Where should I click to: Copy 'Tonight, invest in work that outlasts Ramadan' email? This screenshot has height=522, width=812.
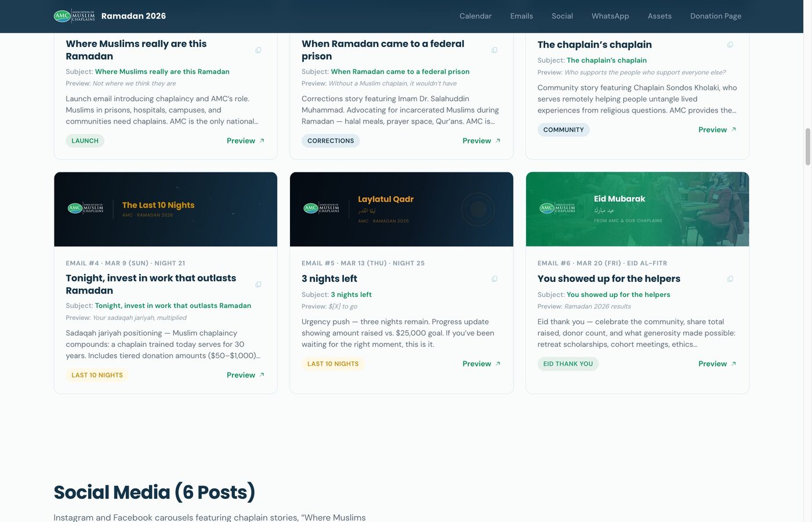click(x=258, y=284)
